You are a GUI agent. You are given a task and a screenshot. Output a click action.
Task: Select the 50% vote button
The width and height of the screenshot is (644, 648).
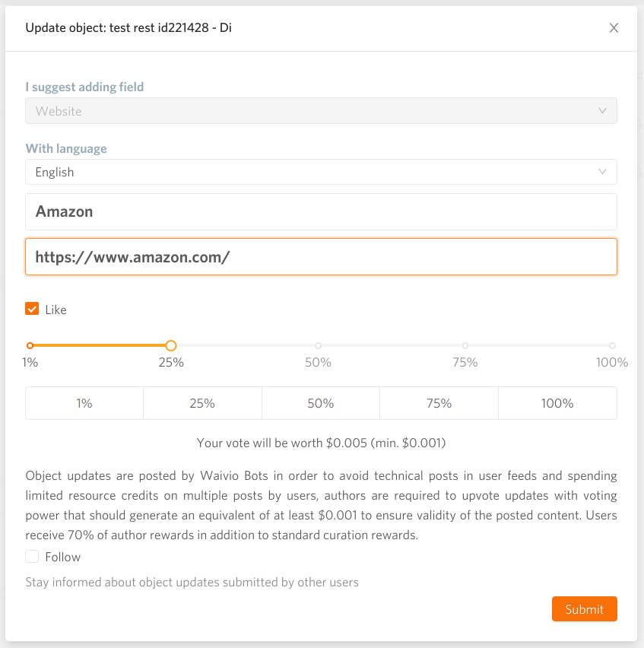click(321, 403)
